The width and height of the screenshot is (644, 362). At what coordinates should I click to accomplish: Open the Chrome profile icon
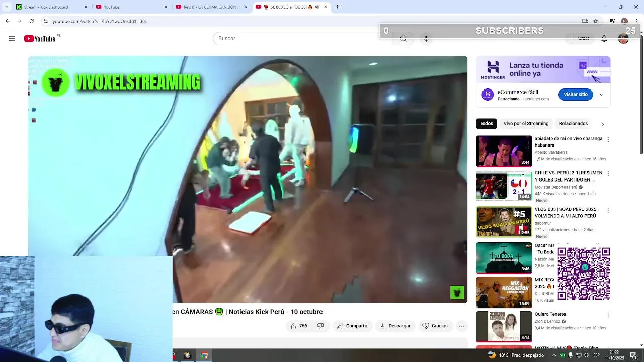point(624,21)
